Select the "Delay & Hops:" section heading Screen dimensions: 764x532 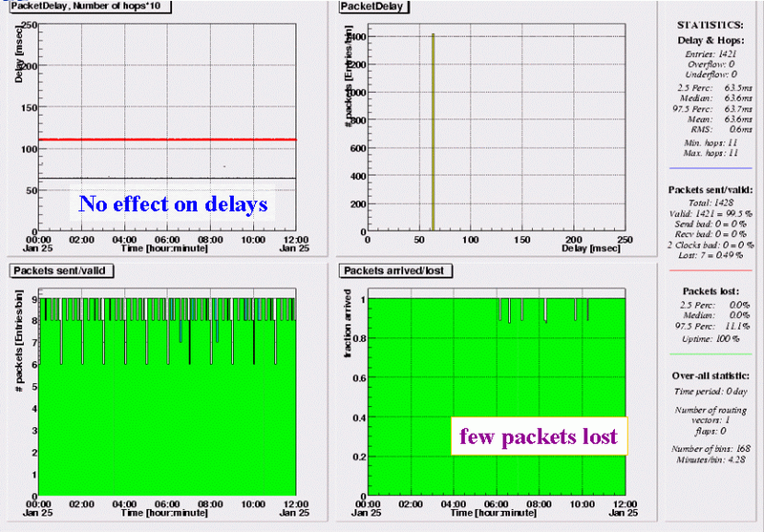711,39
